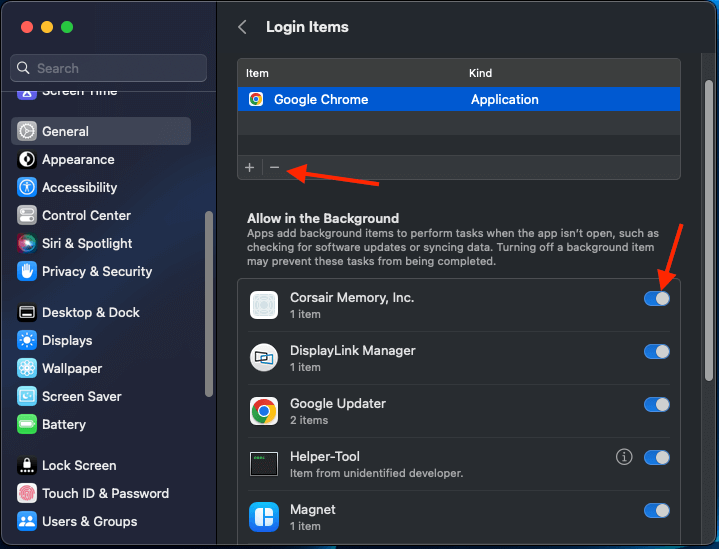Viewport: 719px width, 549px height.
Task: Toggle Helper-Tool background permission off
Action: (657, 458)
